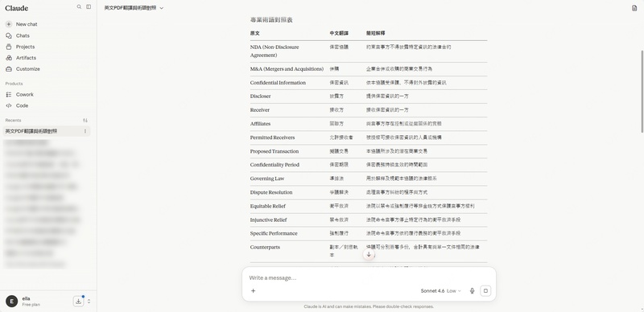
Task: Open the search icon in sidebar header
Action: (x=79, y=7)
